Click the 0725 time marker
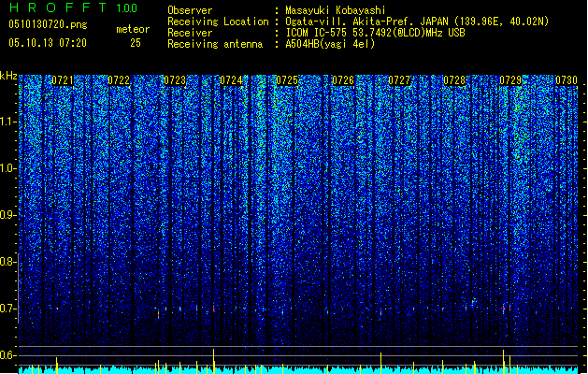Viewport: 588px width, 374px height. pos(287,80)
